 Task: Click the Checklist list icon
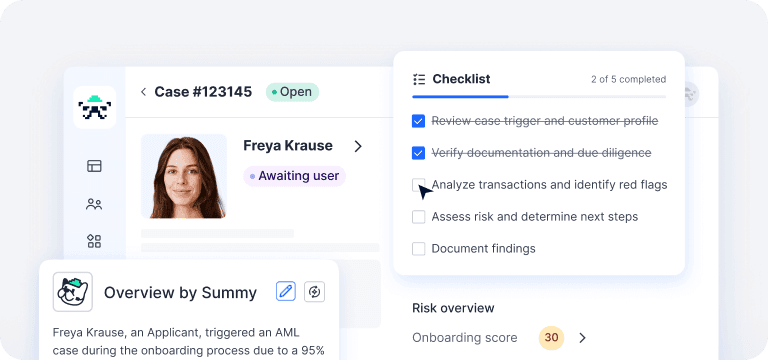pos(419,79)
